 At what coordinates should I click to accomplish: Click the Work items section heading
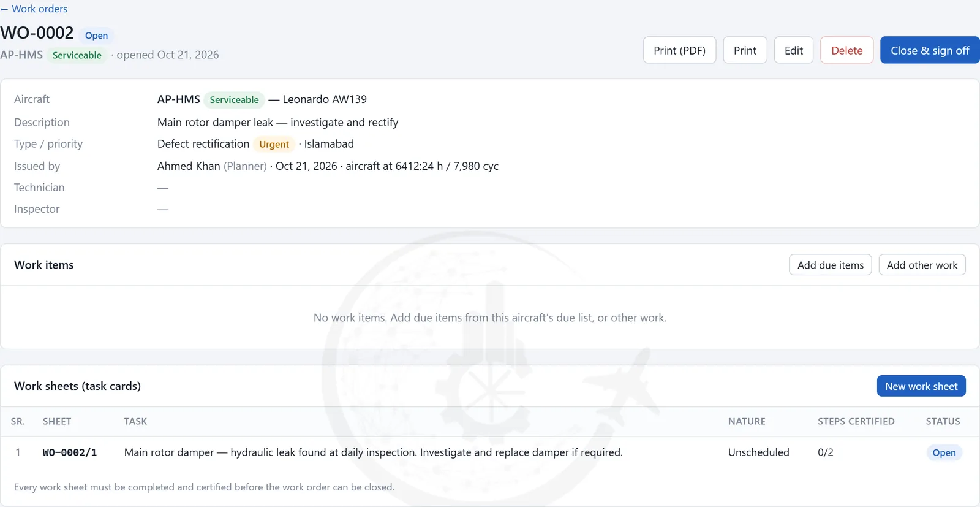(x=43, y=265)
